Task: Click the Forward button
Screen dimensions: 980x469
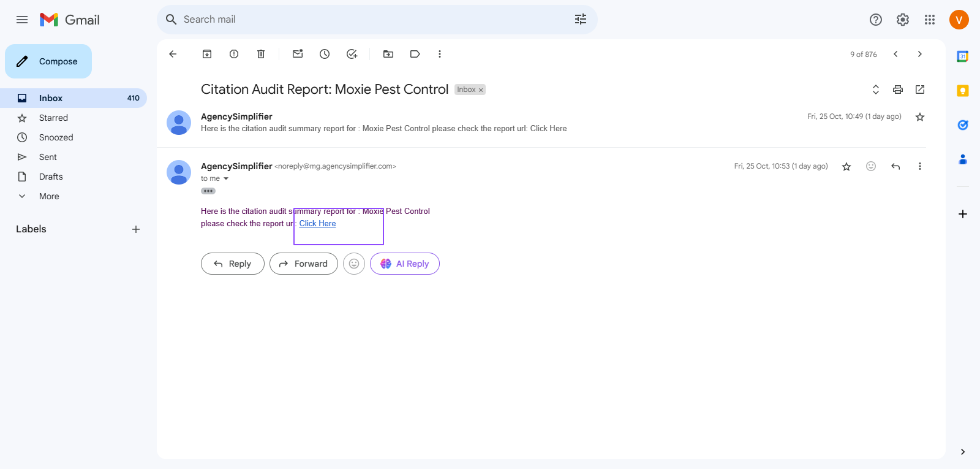Action: tap(304, 264)
